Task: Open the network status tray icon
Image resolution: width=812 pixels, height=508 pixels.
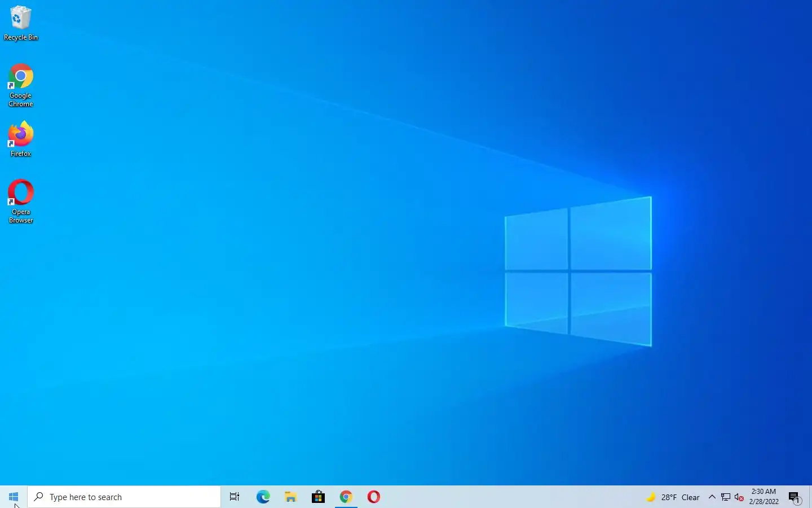Action: click(x=726, y=497)
